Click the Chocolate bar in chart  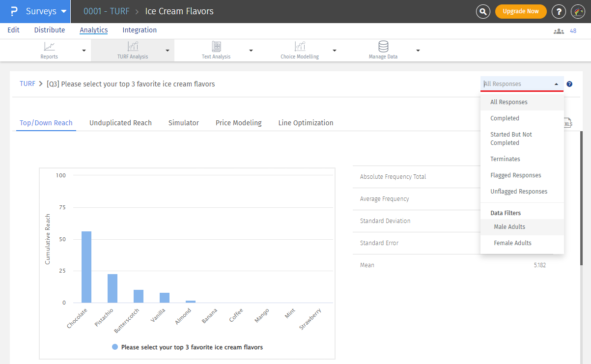click(86, 267)
